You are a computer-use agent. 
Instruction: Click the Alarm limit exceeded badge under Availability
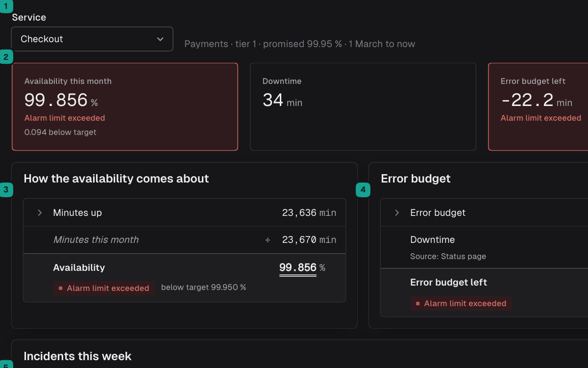tap(104, 289)
